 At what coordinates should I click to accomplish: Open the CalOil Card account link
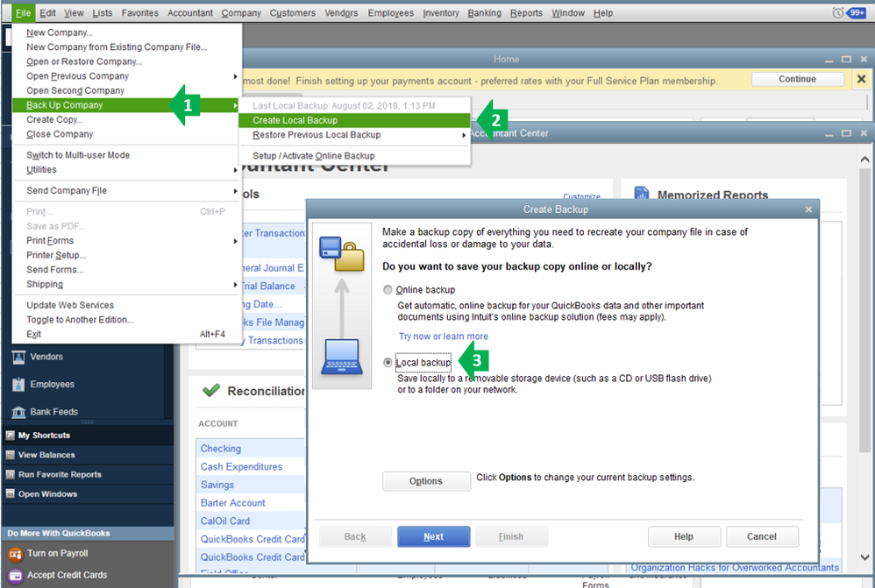225,521
